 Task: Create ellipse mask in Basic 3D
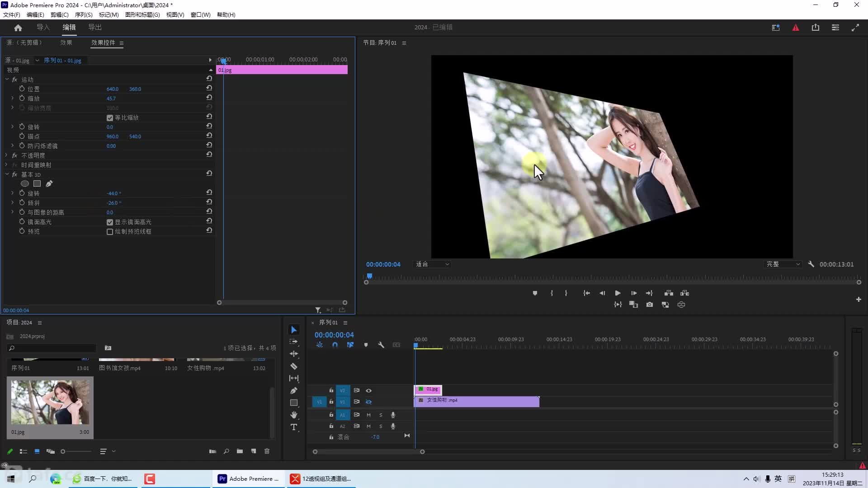(x=25, y=183)
